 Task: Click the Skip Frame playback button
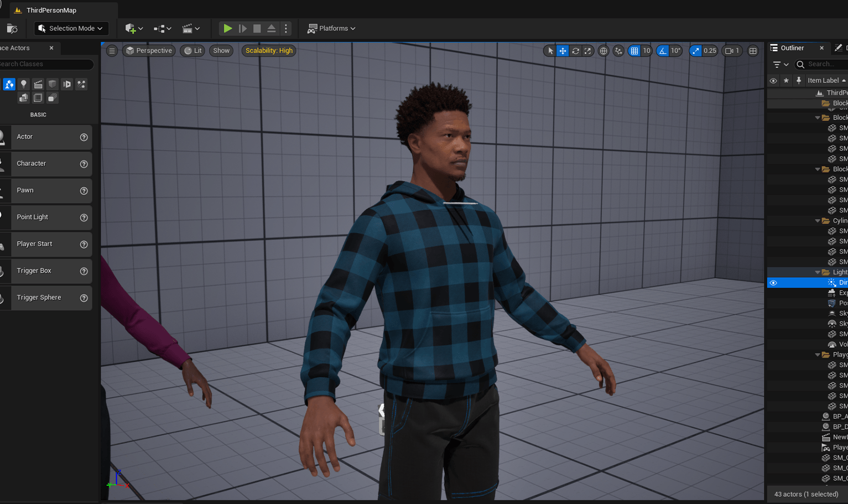tap(242, 28)
